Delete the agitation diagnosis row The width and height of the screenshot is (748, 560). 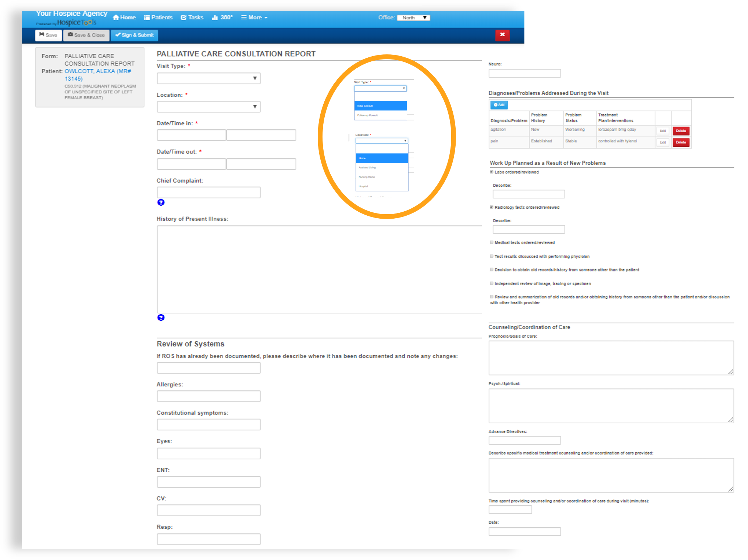(x=681, y=131)
